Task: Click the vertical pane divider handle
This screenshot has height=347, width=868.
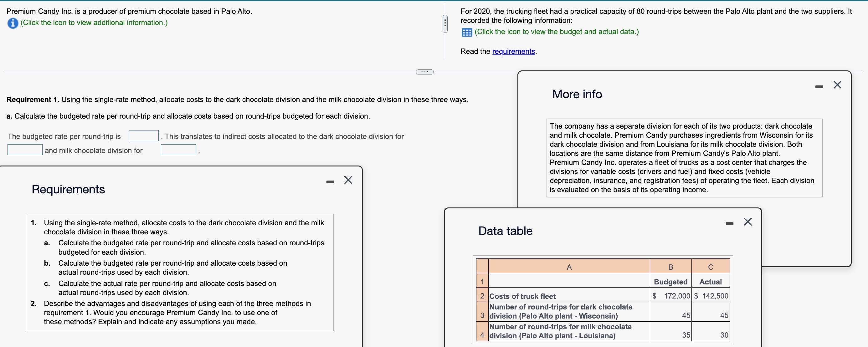Action: [445, 23]
